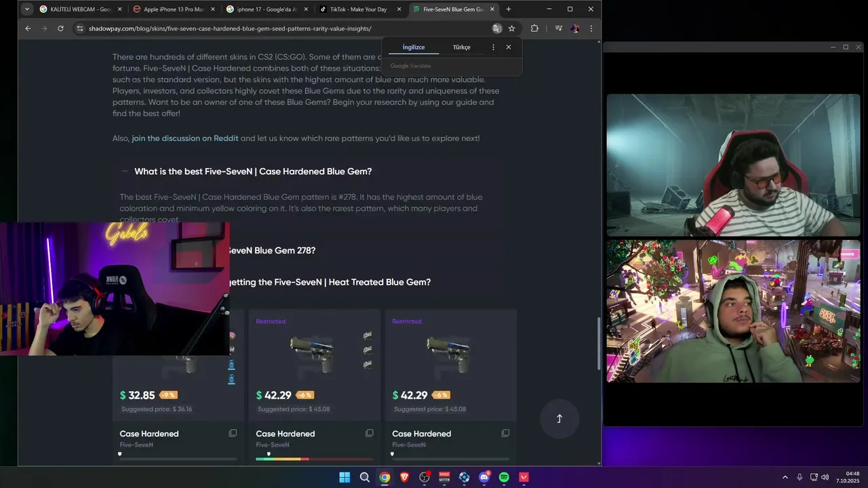
Task: Open the volume icon in system tray
Action: [x=825, y=477]
